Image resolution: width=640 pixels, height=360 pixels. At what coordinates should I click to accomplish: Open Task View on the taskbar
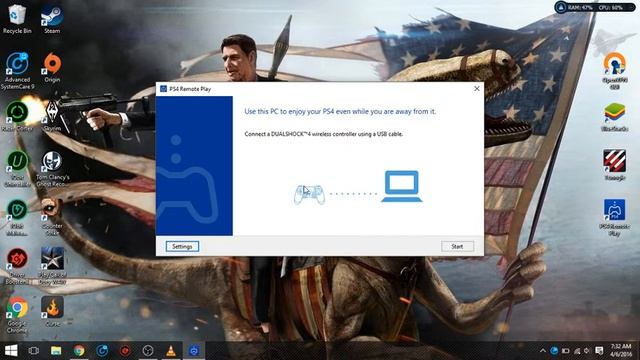pos(33,351)
